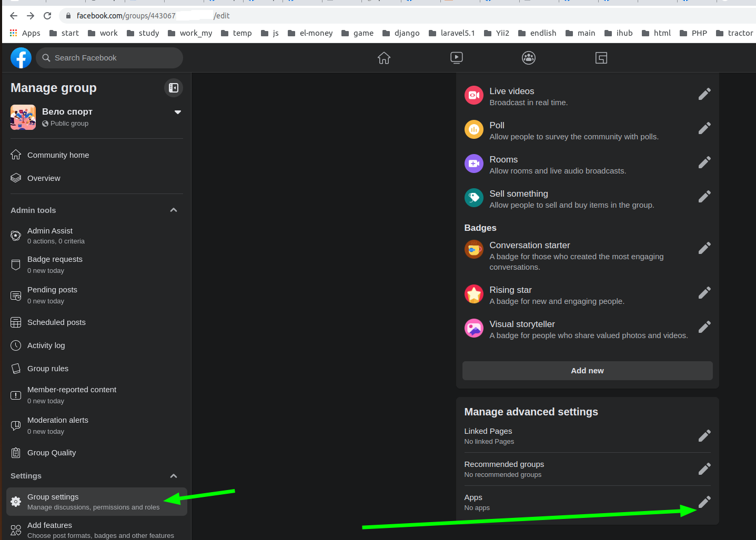Click the Conversation starter badge icon

(474, 249)
